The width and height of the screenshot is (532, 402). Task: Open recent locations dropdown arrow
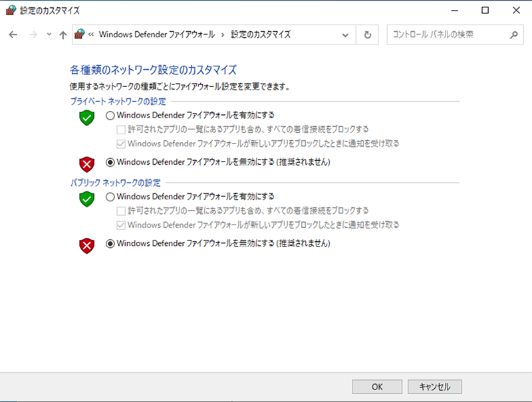pyautogui.click(x=49, y=35)
